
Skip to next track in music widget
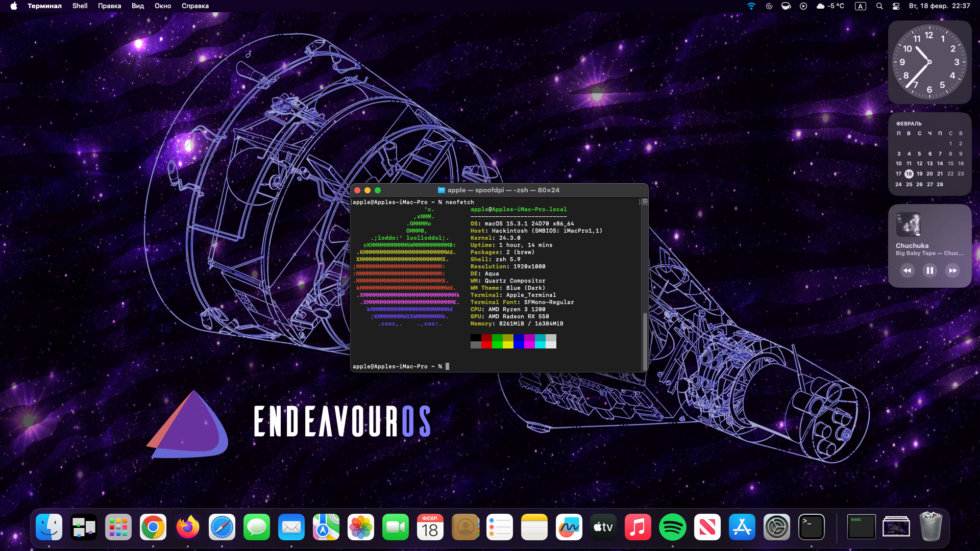pyautogui.click(x=952, y=270)
